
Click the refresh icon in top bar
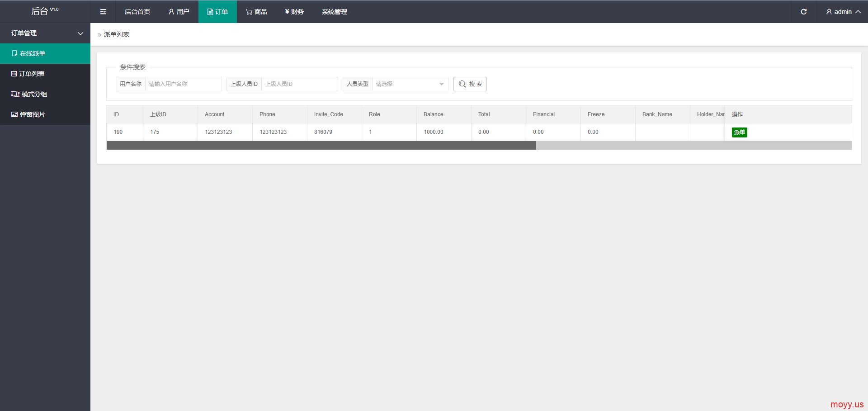pos(804,12)
